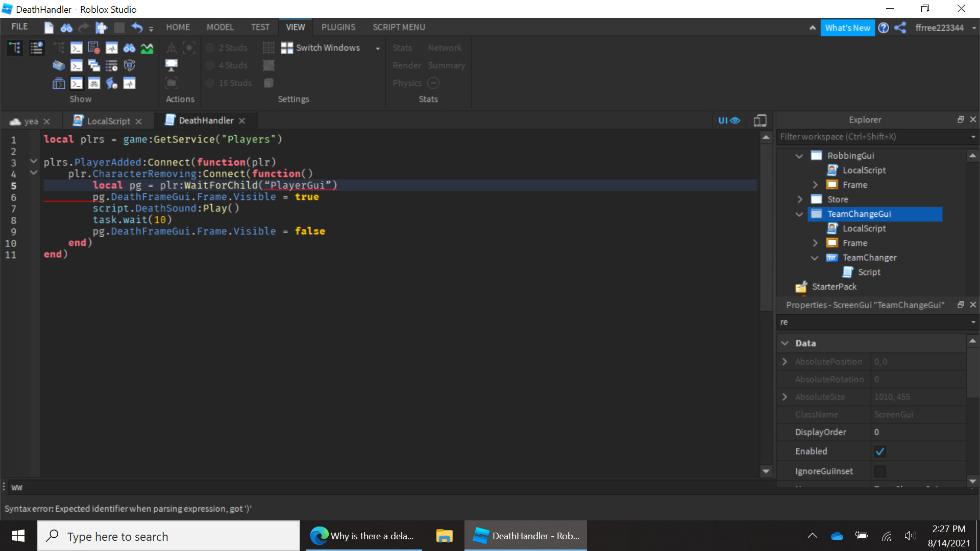Click the Switch Windows icon
The height and width of the screenshot is (551, 980).
tap(287, 48)
